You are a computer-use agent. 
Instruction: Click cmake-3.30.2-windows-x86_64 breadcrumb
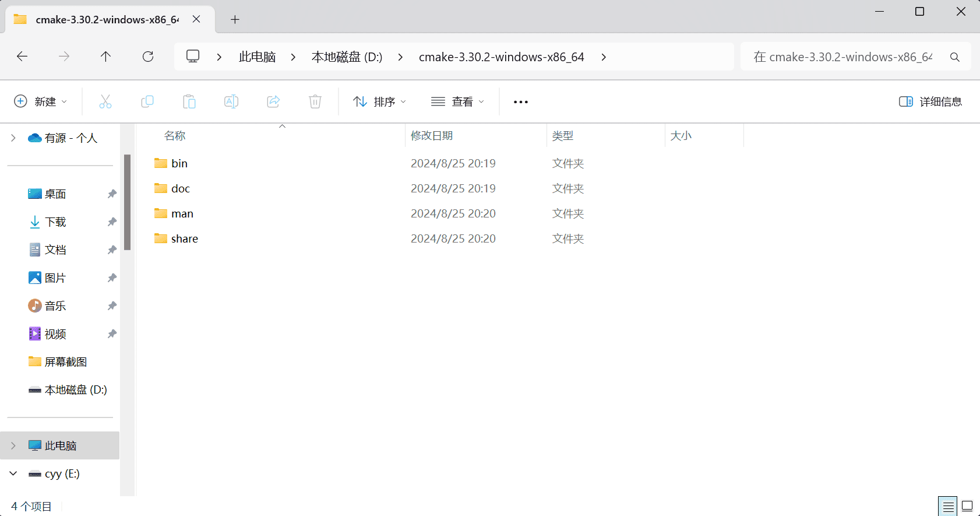(x=501, y=57)
